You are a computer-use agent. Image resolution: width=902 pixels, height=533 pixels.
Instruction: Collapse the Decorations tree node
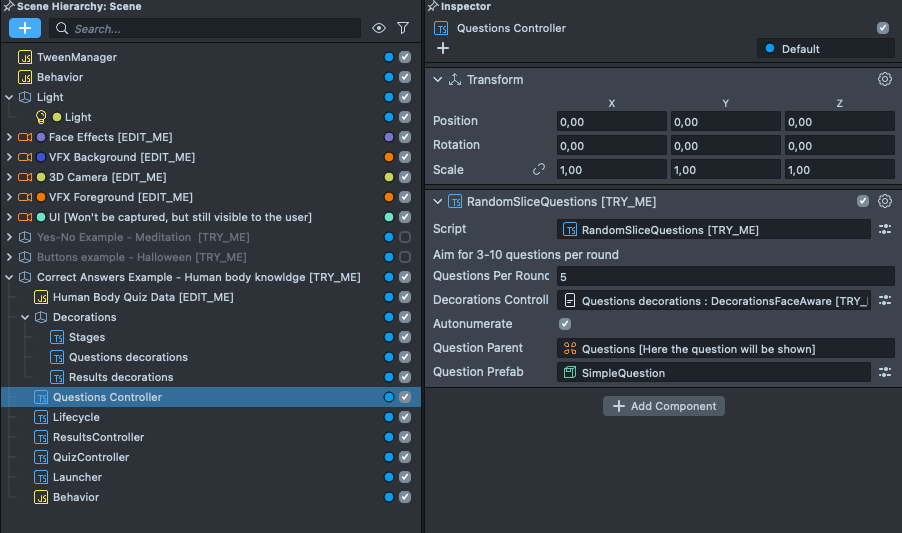[25, 317]
